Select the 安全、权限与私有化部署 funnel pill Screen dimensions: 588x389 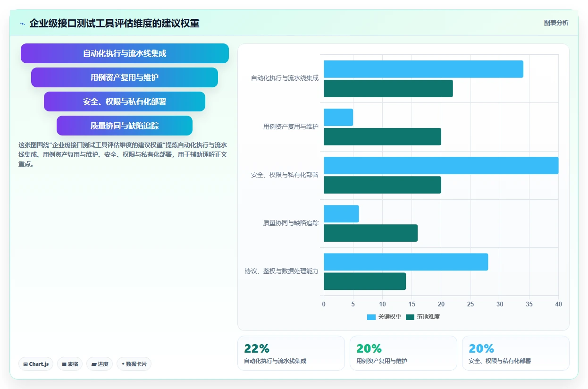coord(125,101)
